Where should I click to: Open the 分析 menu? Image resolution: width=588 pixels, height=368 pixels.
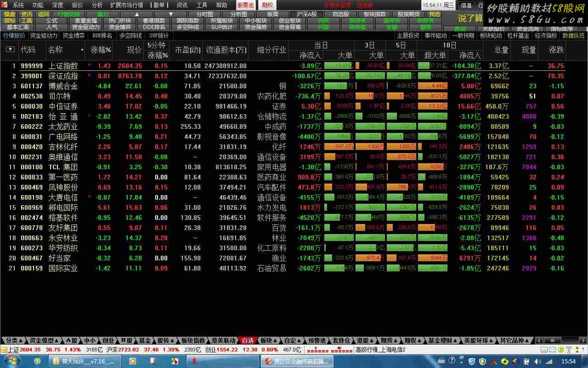(97, 5)
